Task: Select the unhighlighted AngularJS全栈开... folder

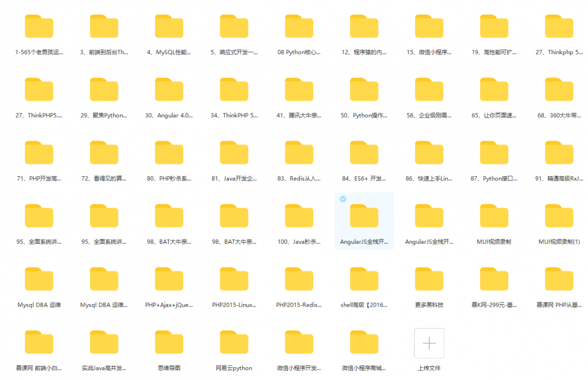Action: point(429,216)
